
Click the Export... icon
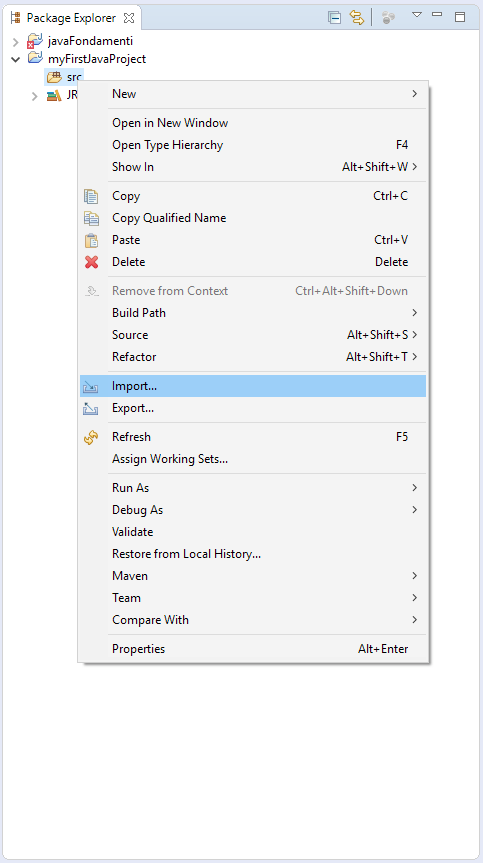point(90,408)
